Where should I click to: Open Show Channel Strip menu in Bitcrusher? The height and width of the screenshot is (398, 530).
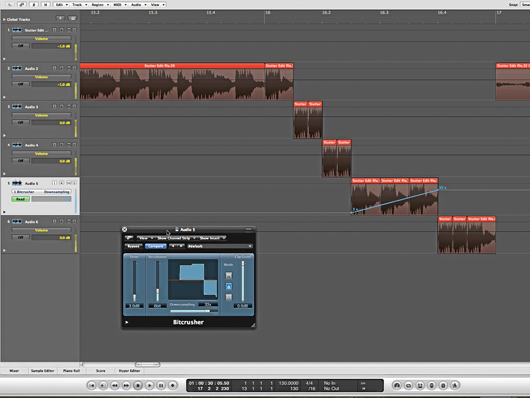(x=176, y=238)
